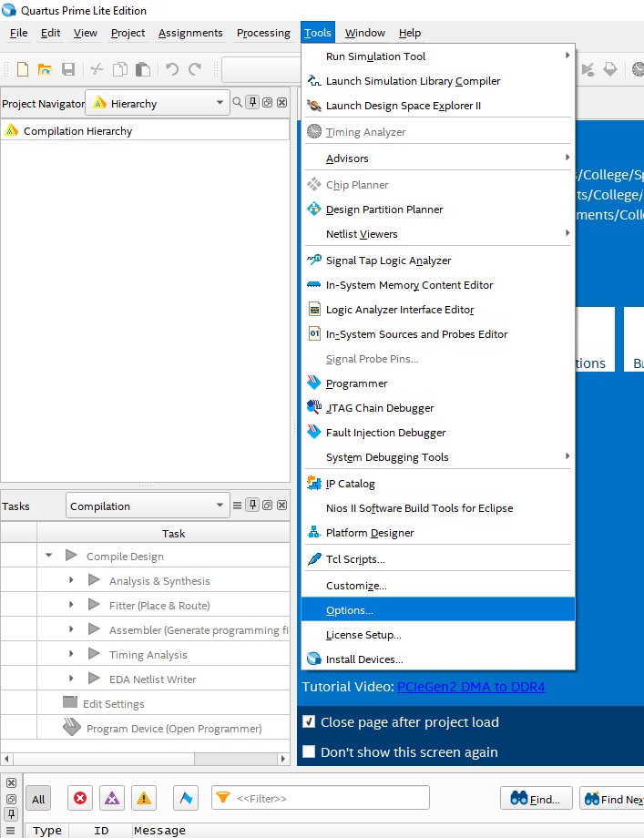
Task: Click the Edit Settings icon
Action: pyautogui.click(x=70, y=702)
